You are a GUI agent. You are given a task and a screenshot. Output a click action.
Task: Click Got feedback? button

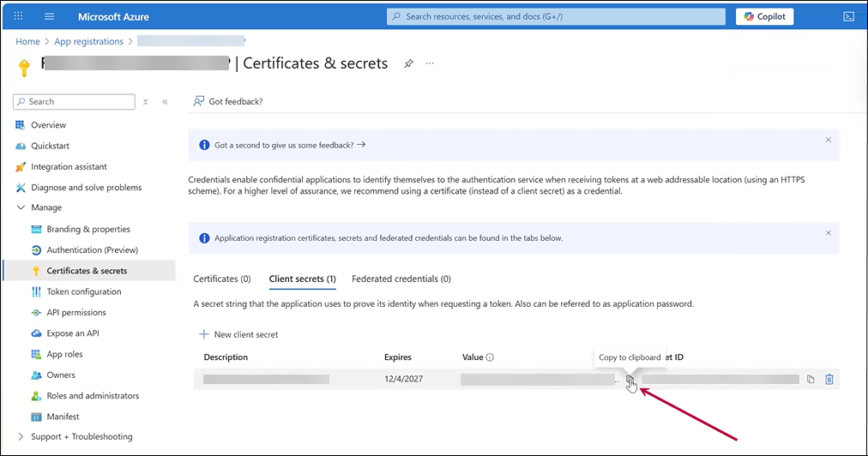[228, 101]
